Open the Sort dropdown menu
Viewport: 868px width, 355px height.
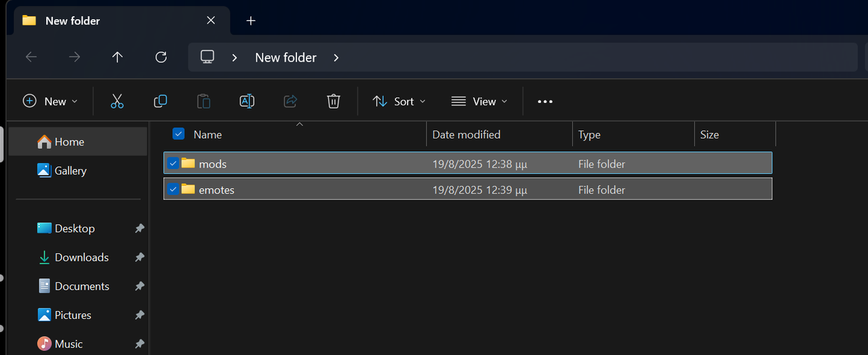(399, 101)
